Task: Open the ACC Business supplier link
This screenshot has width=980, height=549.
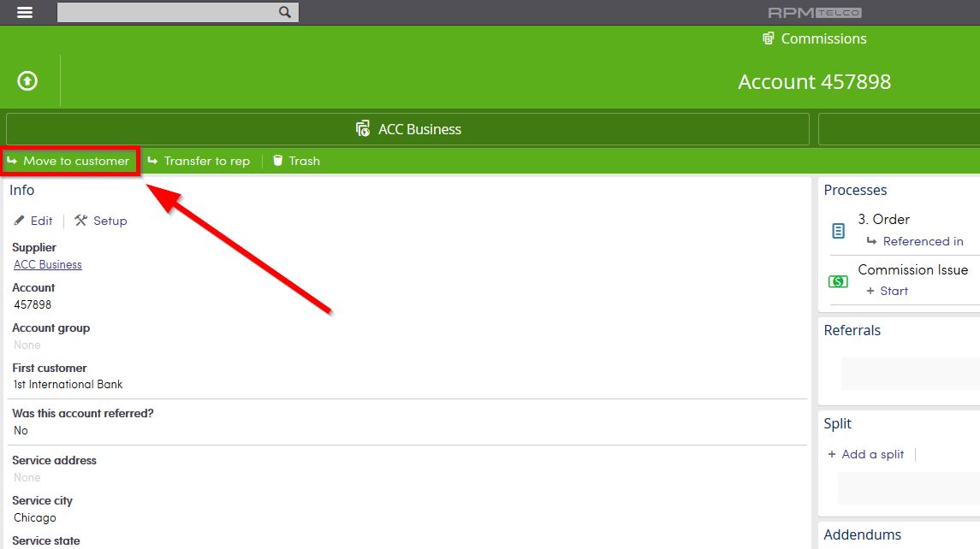Action: tap(47, 264)
